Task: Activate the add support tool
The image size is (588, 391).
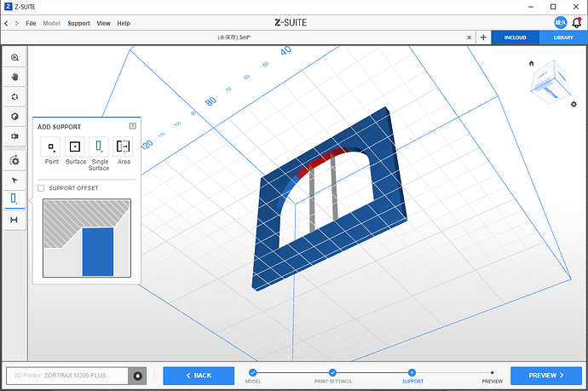Action: (14, 199)
